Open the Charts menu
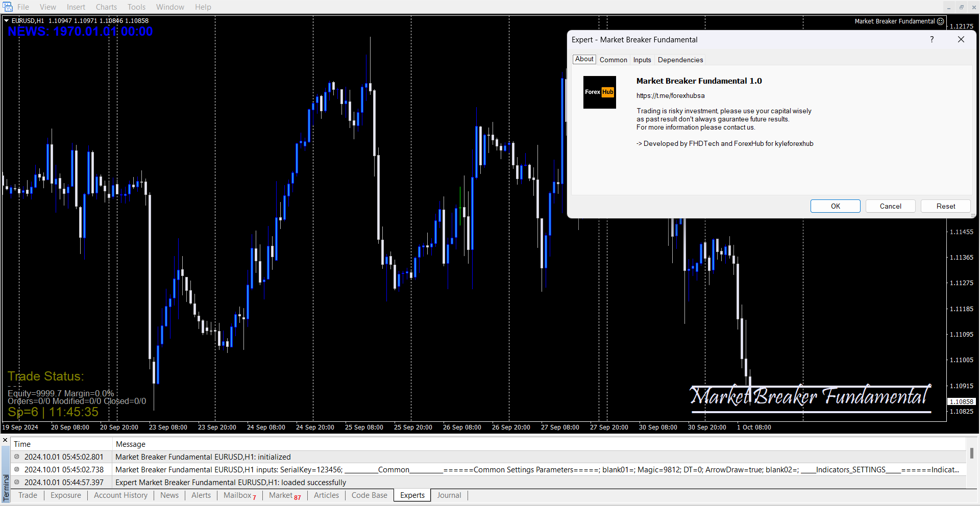 pos(106,7)
